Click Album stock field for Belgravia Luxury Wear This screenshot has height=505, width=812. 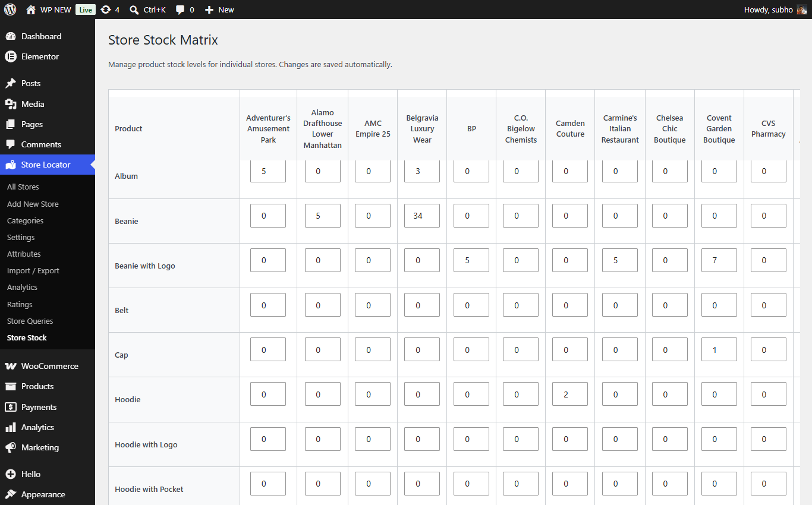click(x=422, y=171)
